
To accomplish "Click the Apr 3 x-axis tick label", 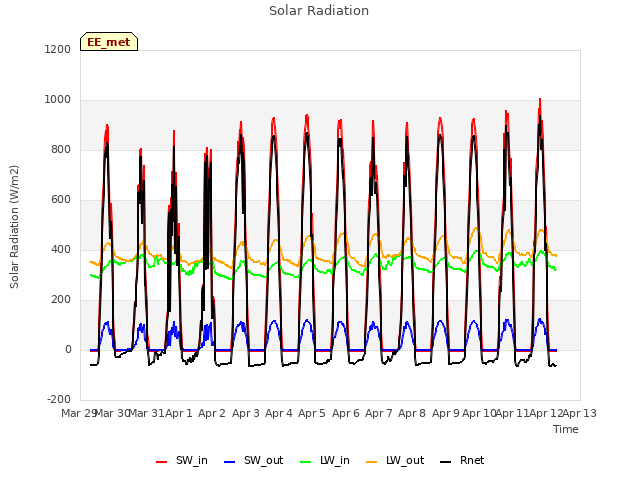I will click(246, 413).
